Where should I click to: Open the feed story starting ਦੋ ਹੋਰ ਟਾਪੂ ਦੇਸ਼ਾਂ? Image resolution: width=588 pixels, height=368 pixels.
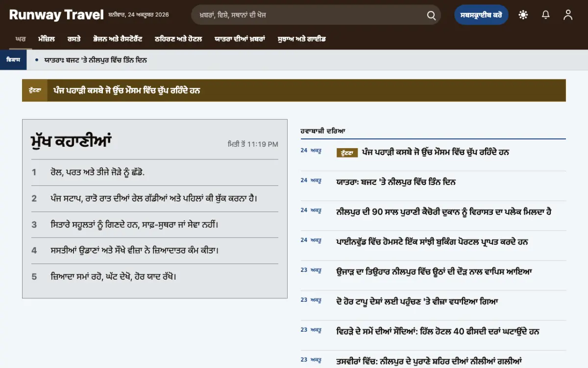[417, 301]
